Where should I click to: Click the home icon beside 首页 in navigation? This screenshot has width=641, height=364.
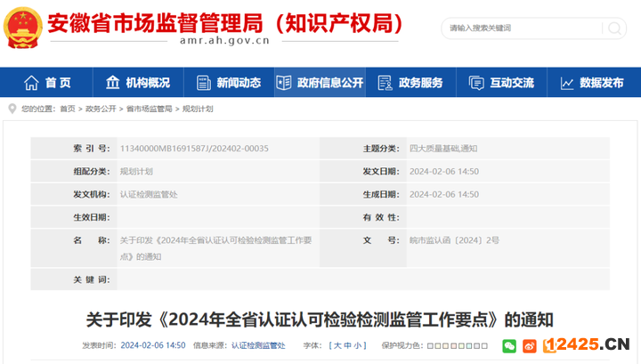pos(31,83)
